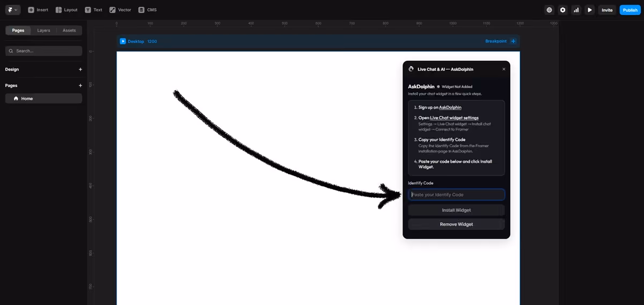644x305 pixels.
Task: Open the analytics bar chart icon
Action: click(576, 10)
